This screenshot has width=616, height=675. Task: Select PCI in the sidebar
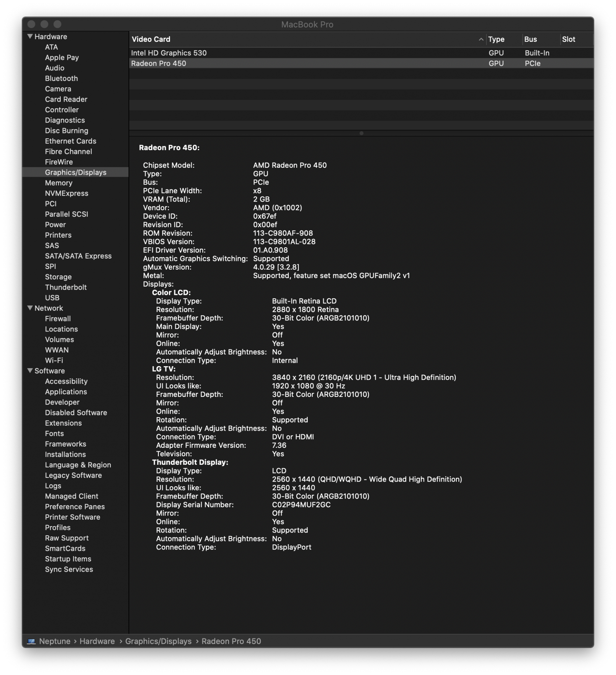tap(51, 204)
